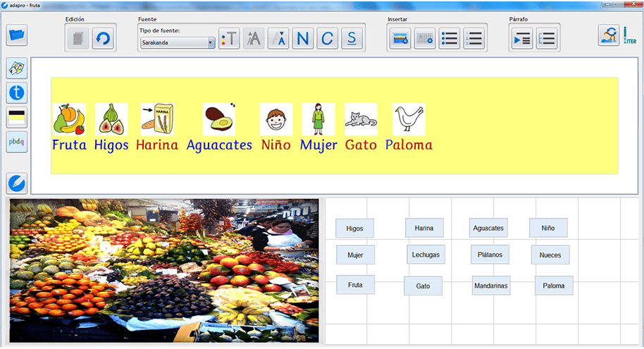Click the font size AA icon
This screenshot has width=644, height=349.
pos(254,39)
